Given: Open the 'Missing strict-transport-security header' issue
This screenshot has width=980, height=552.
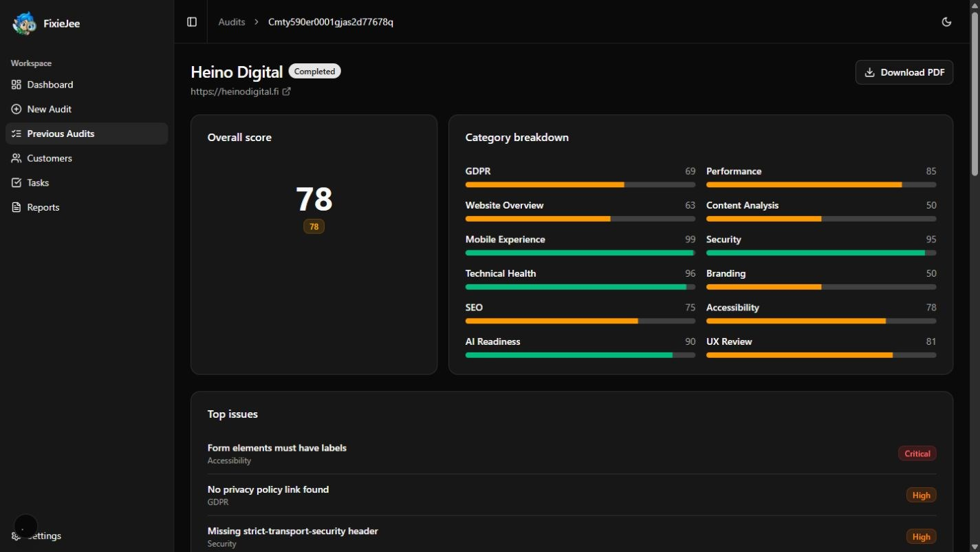Looking at the screenshot, I should 571,537.
